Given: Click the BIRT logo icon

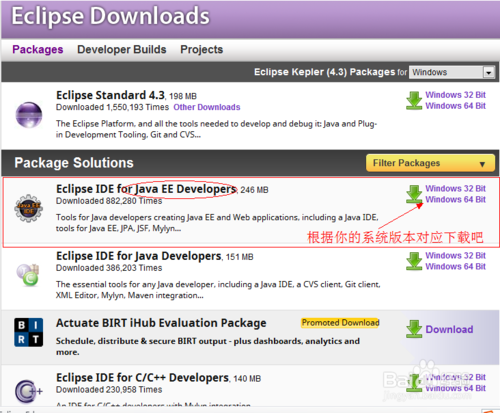Looking at the screenshot, I should pyautogui.click(x=29, y=332).
